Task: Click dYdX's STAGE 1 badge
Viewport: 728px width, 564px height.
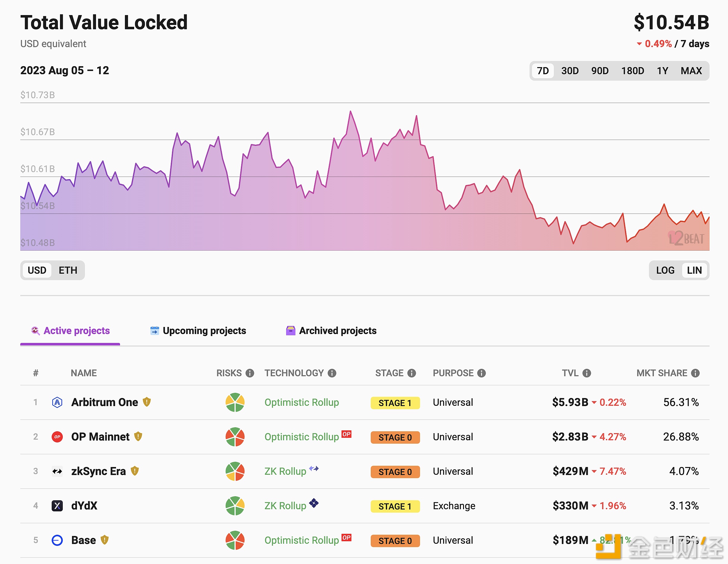Action: [395, 506]
